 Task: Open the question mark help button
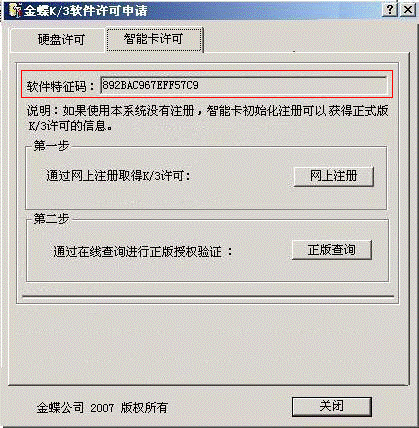(390, 9)
